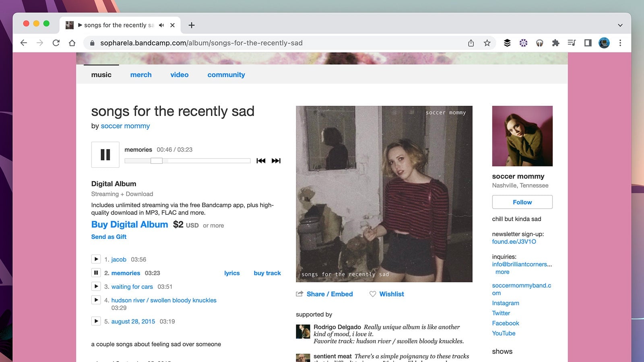
Task: Play the track jacob
Action: click(x=96, y=259)
